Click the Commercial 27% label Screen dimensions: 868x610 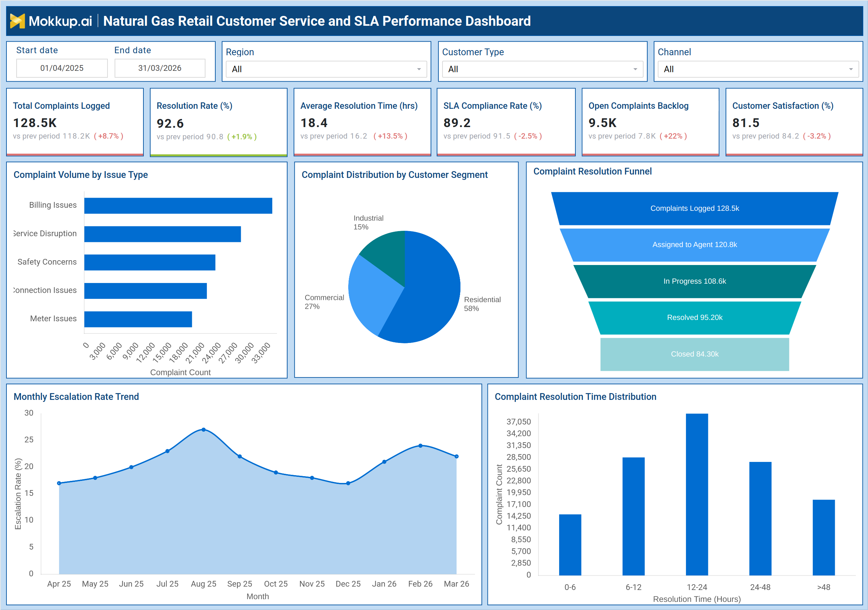324,302
